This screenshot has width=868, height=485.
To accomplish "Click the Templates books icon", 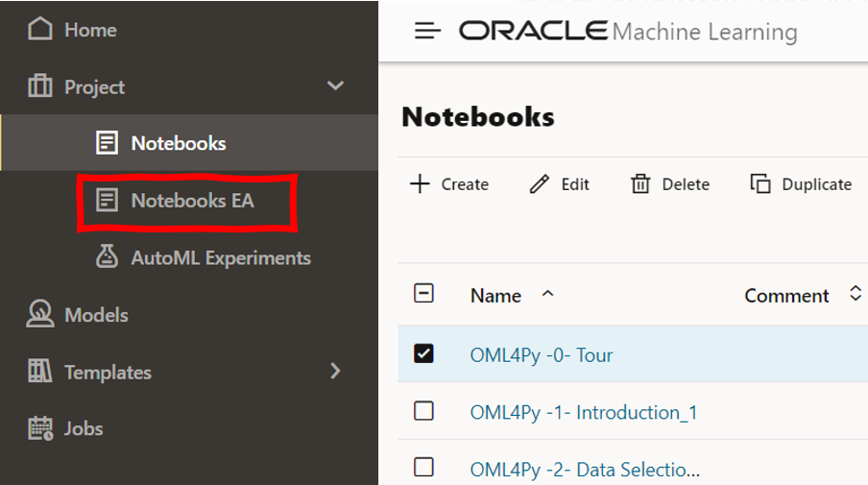I will (39, 372).
